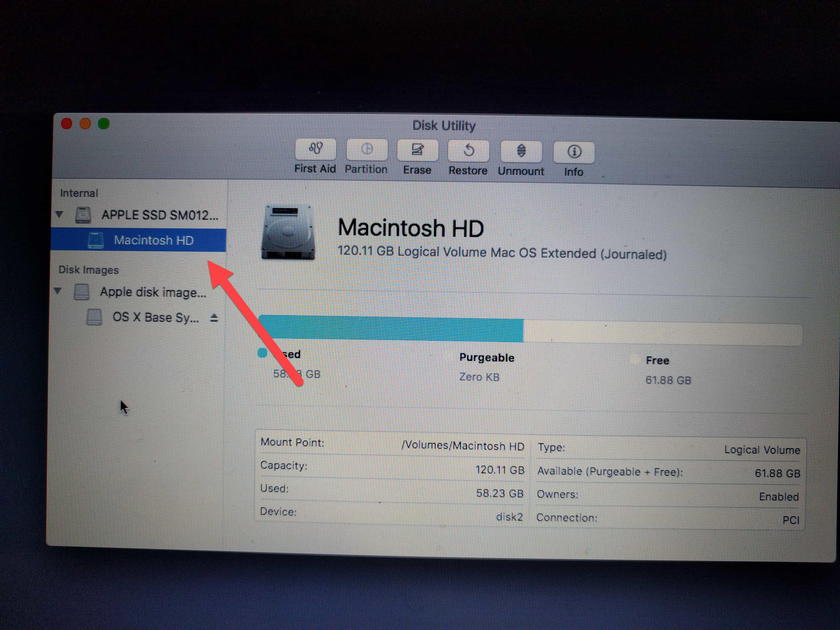The width and height of the screenshot is (840, 630).
Task: Click the OS X Base System volume icon
Action: pyautogui.click(x=94, y=317)
